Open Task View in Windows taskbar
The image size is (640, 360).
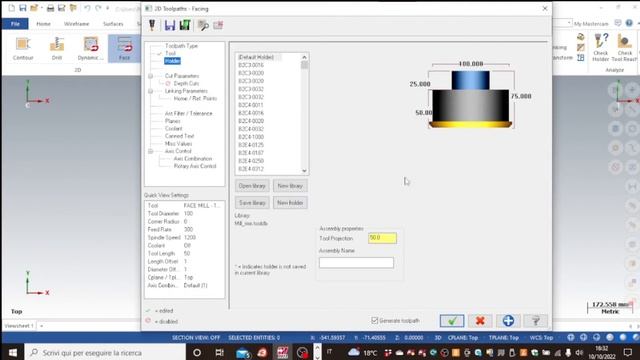219,353
